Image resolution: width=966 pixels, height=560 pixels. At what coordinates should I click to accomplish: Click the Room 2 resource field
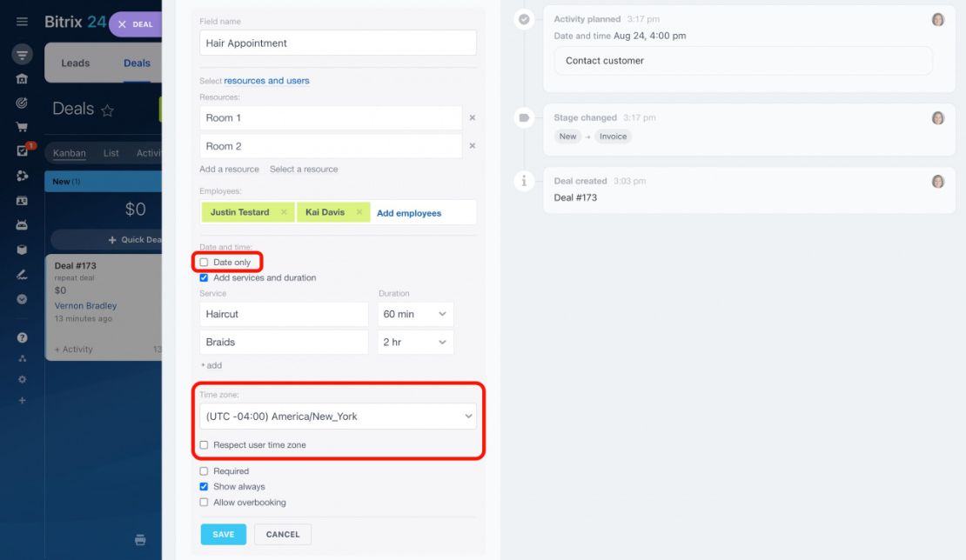pyautogui.click(x=330, y=146)
